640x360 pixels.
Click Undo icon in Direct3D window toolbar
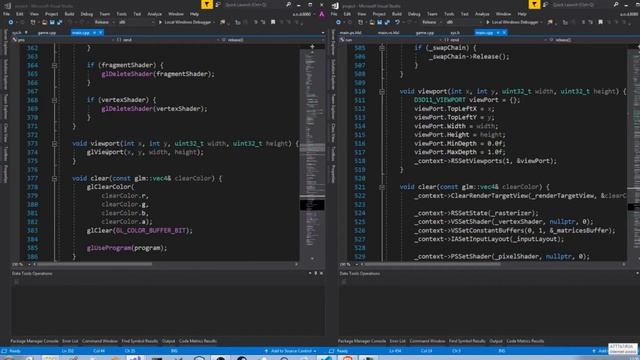pyautogui.click(x=397, y=22)
